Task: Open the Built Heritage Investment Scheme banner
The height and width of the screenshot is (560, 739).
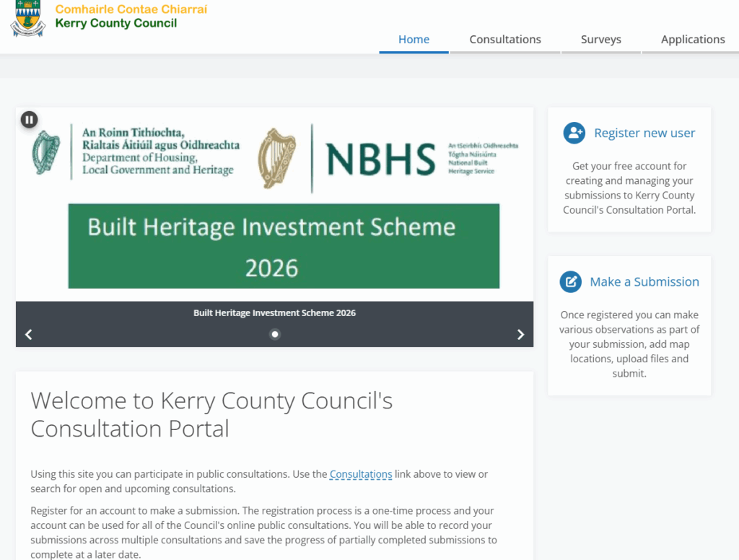Action: [284, 246]
